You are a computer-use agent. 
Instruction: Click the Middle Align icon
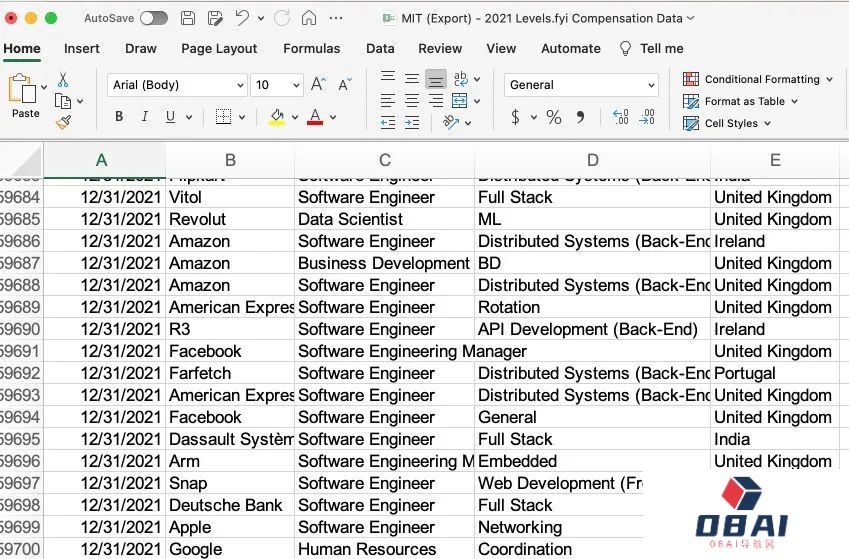point(412,79)
